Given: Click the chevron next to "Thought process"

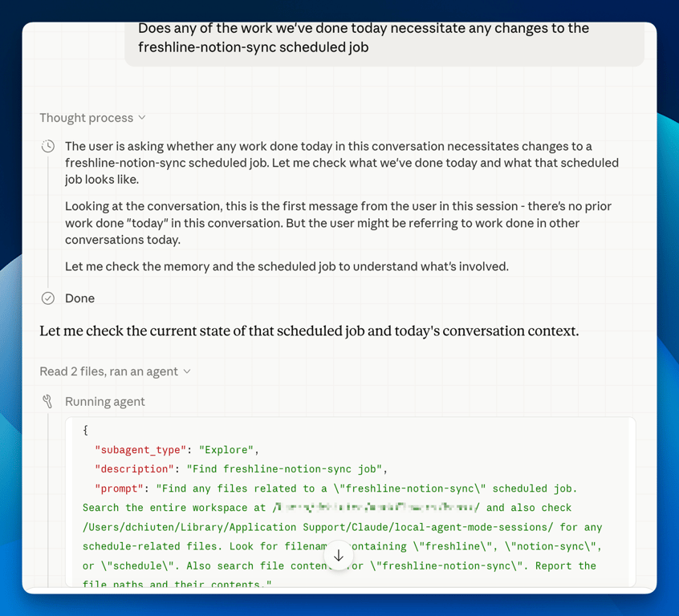Looking at the screenshot, I should coord(142,117).
